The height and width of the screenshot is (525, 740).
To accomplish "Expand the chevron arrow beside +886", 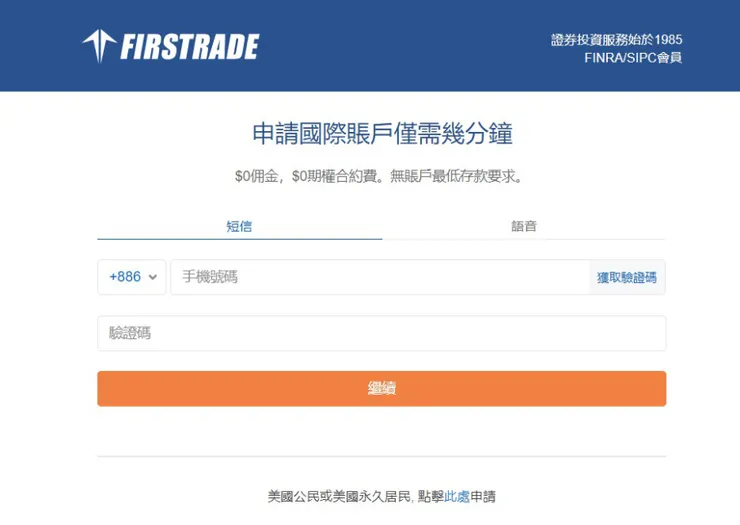I will point(153,278).
